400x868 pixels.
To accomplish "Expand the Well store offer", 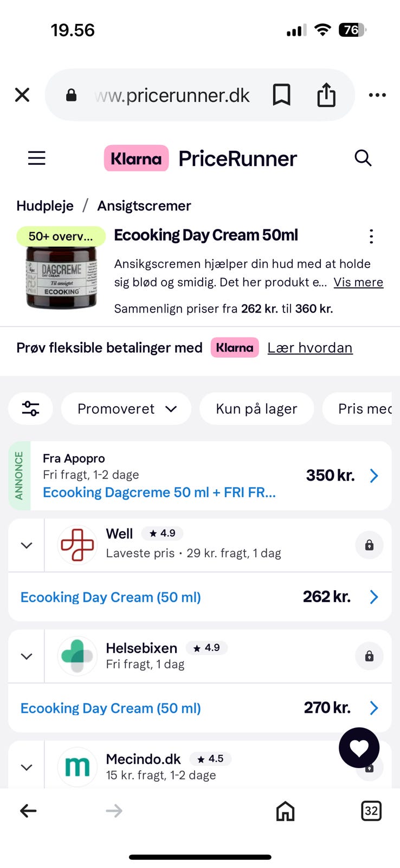I will (x=27, y=545).
